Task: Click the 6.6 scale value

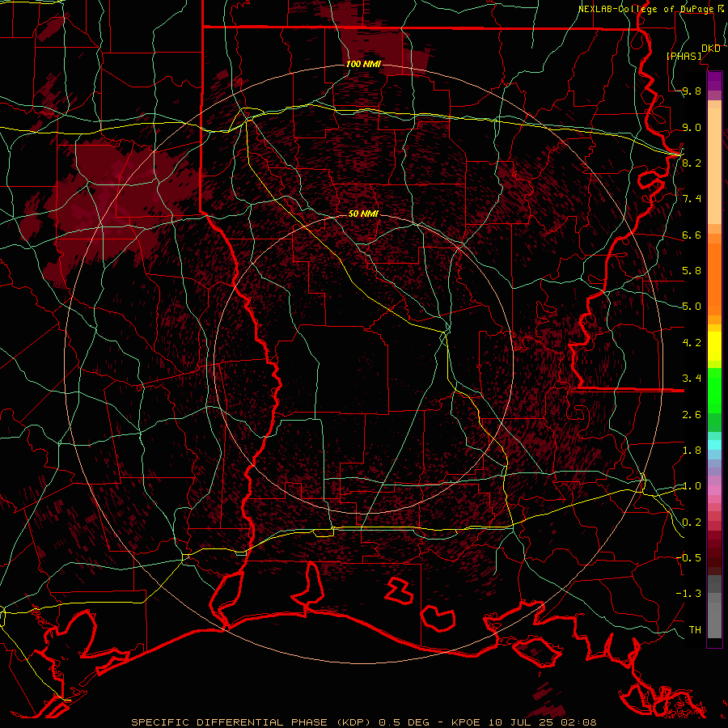Action: [x=692, y=235]
